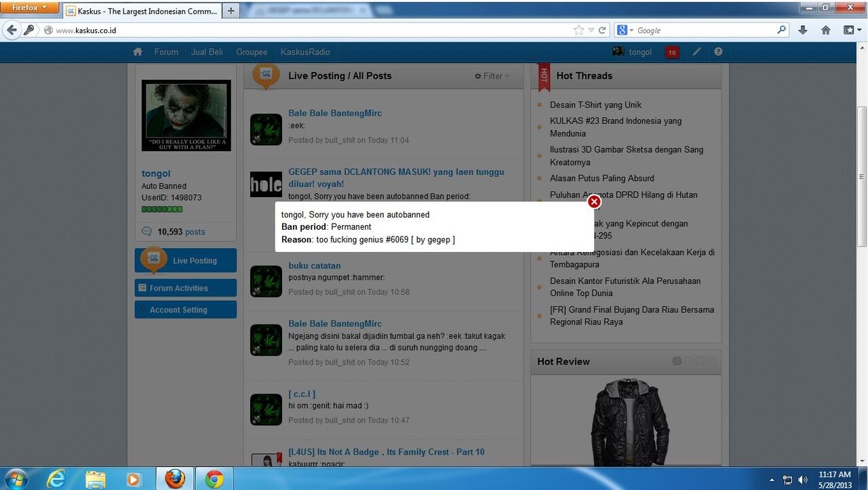Open the Forum menu item

click(166, 52)
